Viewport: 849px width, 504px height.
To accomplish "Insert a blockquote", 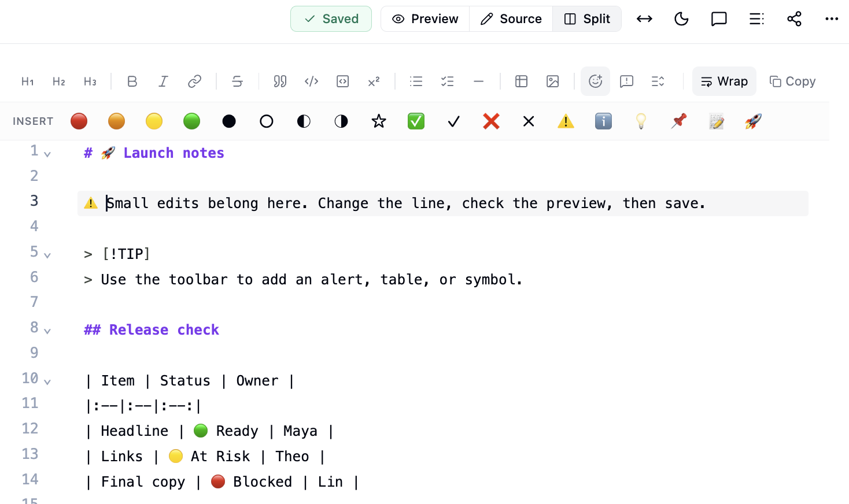I will (x=280, y=81).
